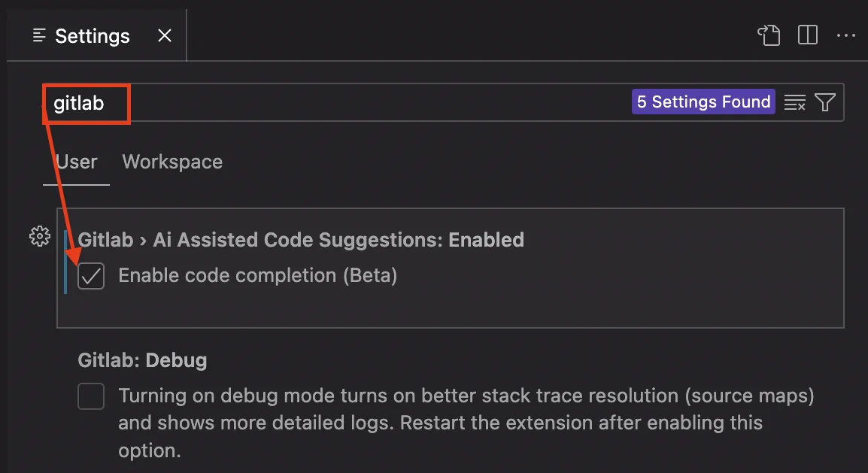Click the 5 Settings Found badge

[703, 102]
